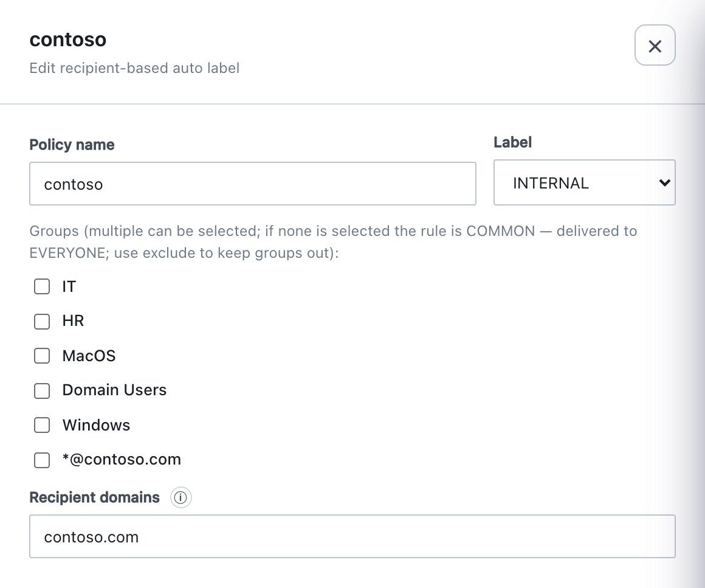Screen dimensions: 705x588
Task: Click the '*@contoso.com' label text
Action: pos(122,459)
